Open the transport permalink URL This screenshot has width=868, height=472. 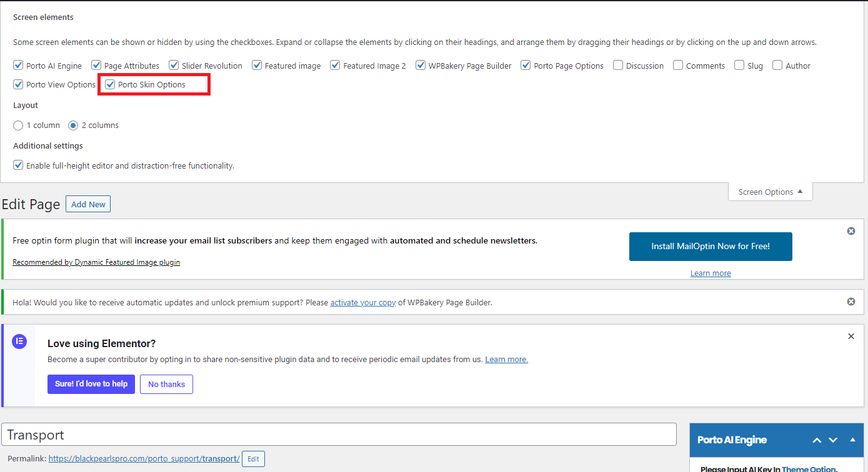tap(144, 458)
